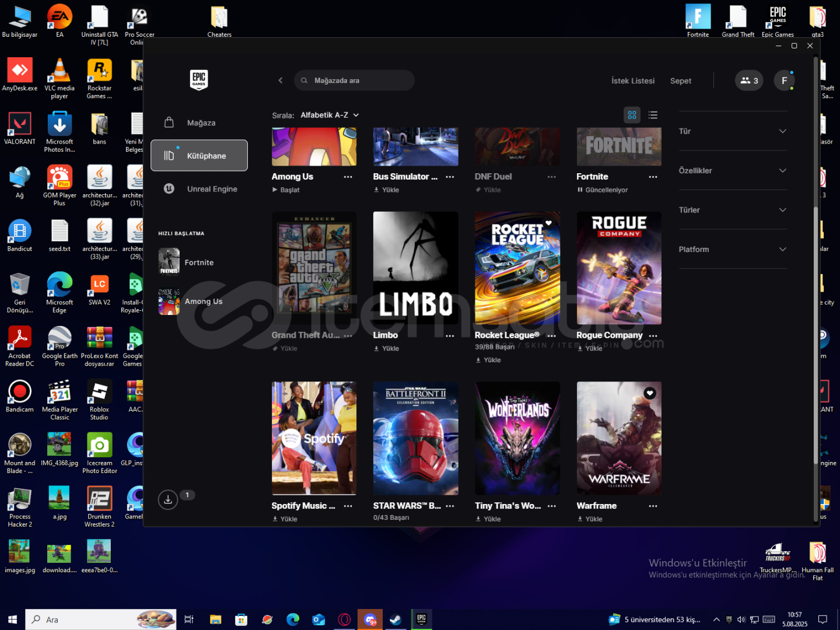This screenshot has width=840, height=630.
Task: Select Human Fall Flat desktop icon
Action: [818, 562]
